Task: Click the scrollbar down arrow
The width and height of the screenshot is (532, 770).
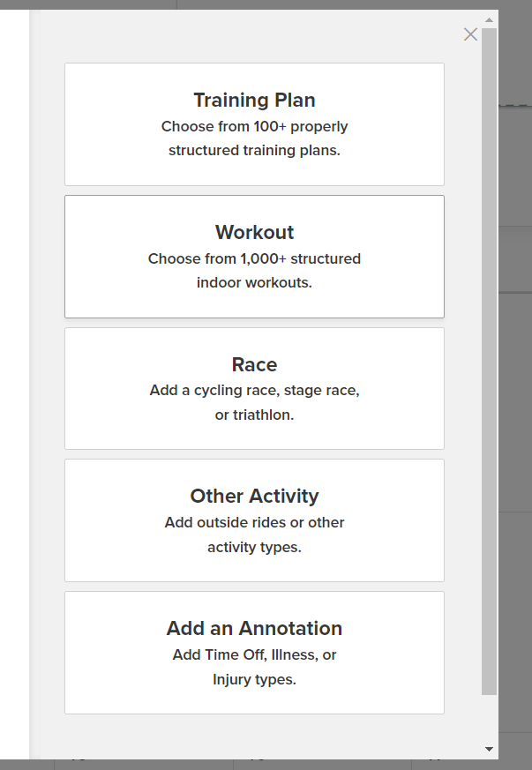Action: click(x=489, y=749)
